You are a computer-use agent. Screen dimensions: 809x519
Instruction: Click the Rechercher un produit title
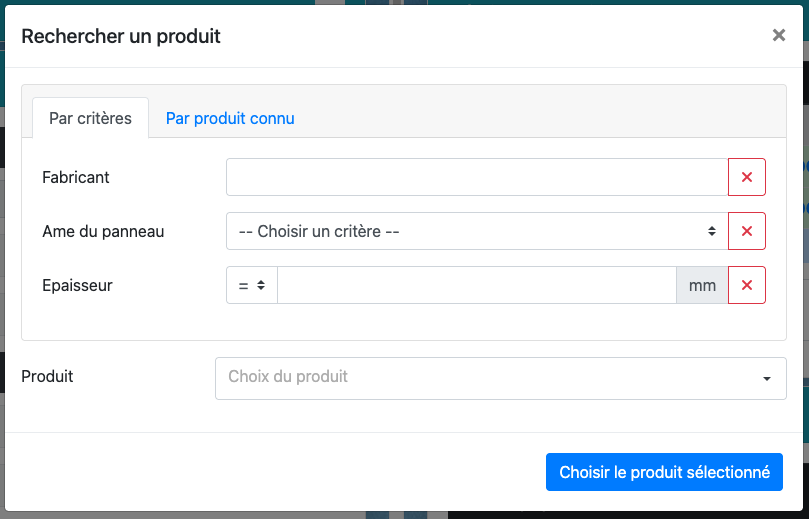121,36
